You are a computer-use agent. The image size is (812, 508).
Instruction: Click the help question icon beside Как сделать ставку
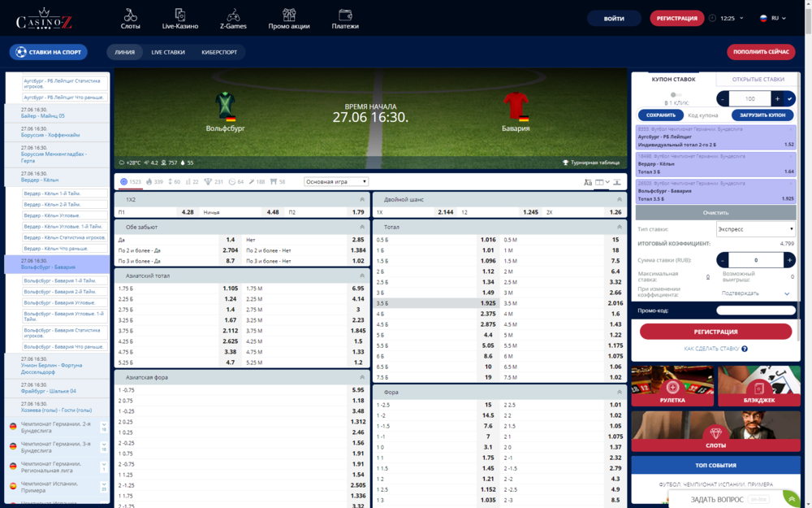click(744, 349)
